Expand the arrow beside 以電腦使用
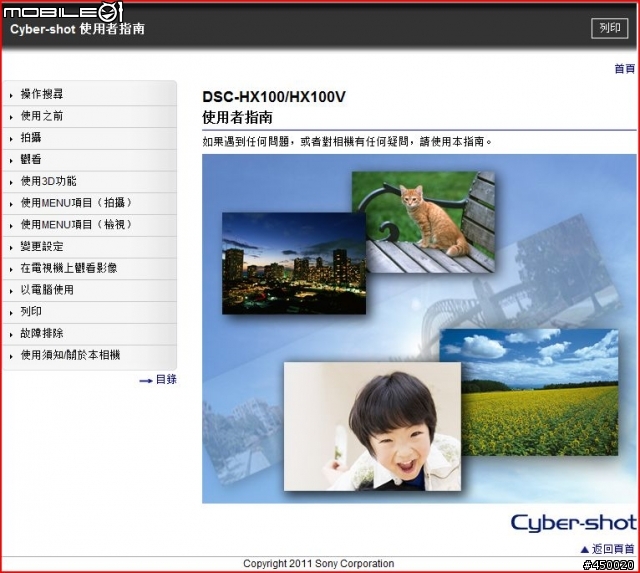This screenshot has width=640, height=573. point(11,291)
